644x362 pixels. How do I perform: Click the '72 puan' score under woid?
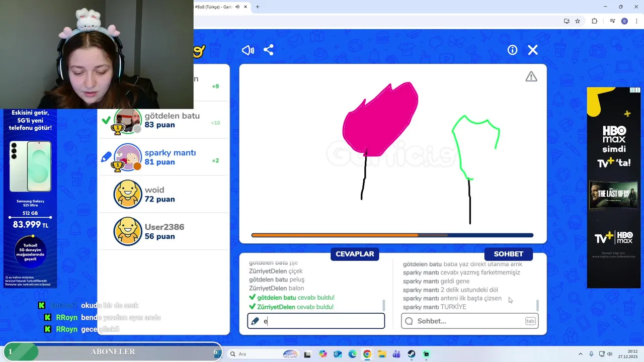[159, 199]
